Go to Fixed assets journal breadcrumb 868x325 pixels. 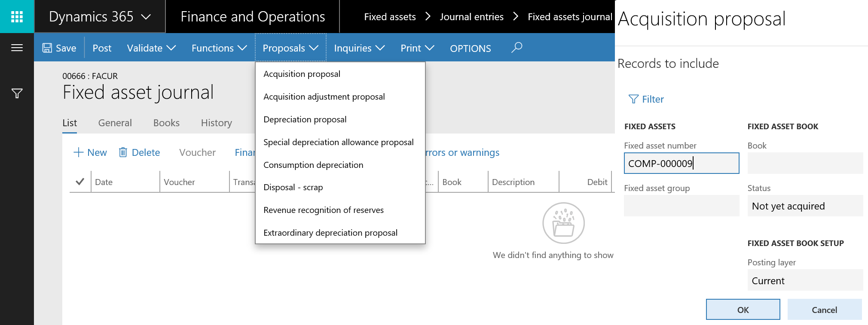point(570,17)
